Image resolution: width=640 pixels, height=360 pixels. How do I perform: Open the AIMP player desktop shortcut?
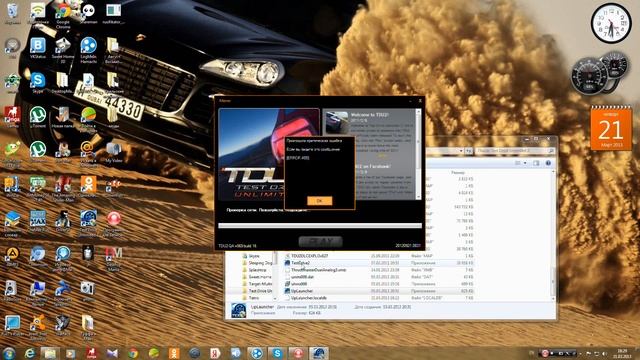click(12, 256)
